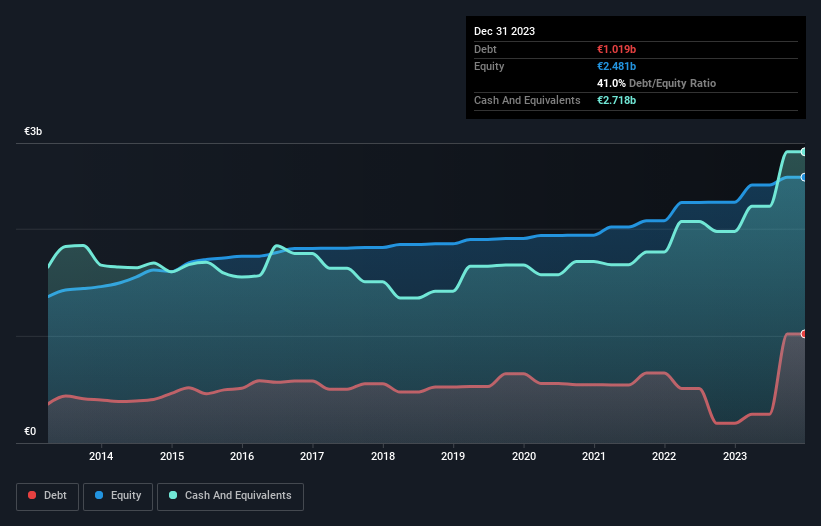Screen dimensions: 821x526
Task: Toggle the Debt legend button
Action: click(48, 496)
